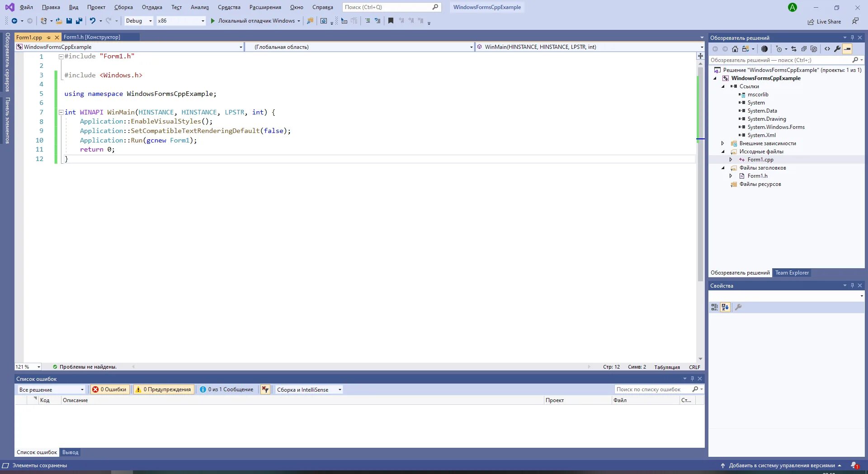
Task: Open the Сборка menu
Action: (123, 7)
